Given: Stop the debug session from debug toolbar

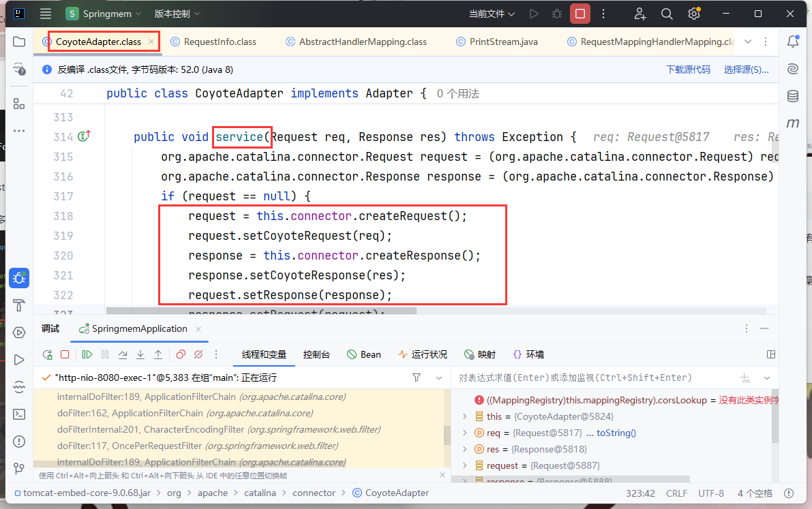Looking at the screenshot, I should [65, 354].
